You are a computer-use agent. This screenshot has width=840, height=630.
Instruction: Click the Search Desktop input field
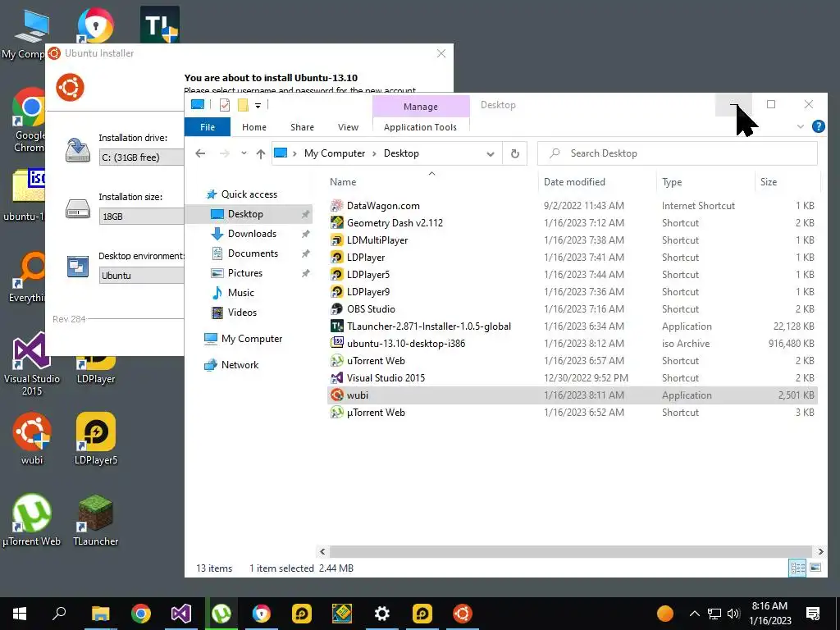click(x=677, y=153)
